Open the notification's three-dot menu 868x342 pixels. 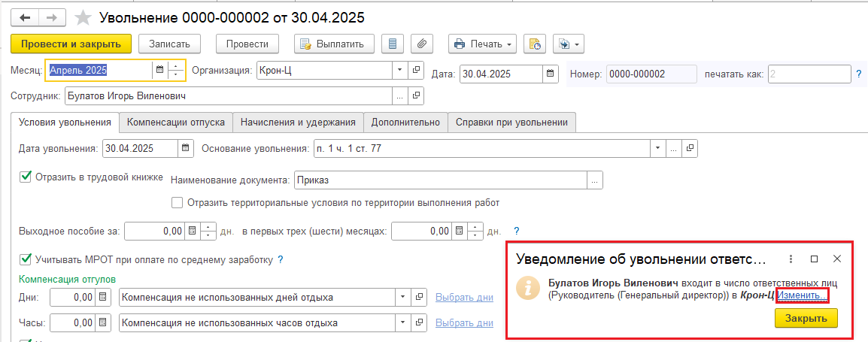click(x=791, y=259)
